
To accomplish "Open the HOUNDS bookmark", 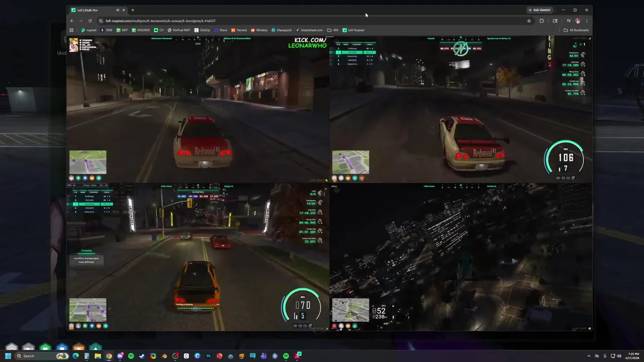I will tap(141, 30).
